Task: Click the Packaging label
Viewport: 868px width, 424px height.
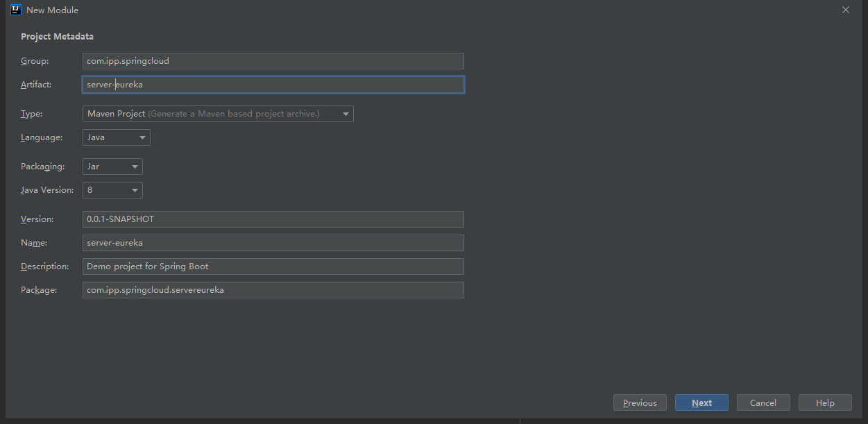Action: pos(42,167)
